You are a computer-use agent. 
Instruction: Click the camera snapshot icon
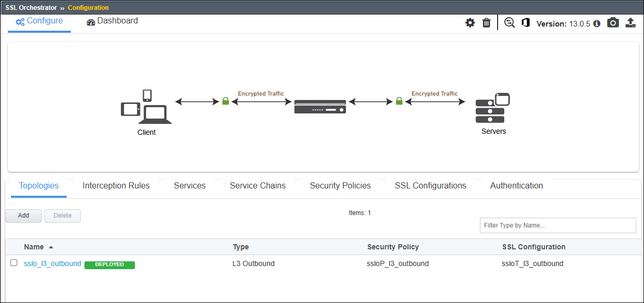[613, 23]
